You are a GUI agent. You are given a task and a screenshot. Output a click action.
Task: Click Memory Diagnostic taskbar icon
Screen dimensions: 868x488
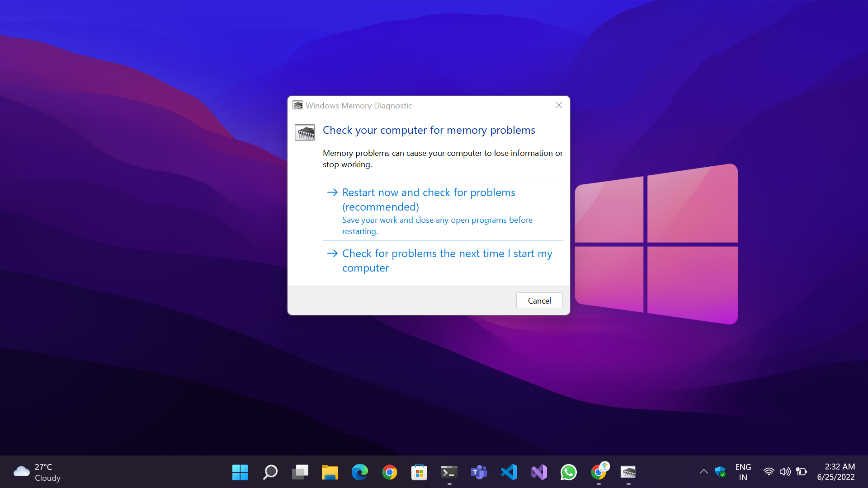(628, 473)
